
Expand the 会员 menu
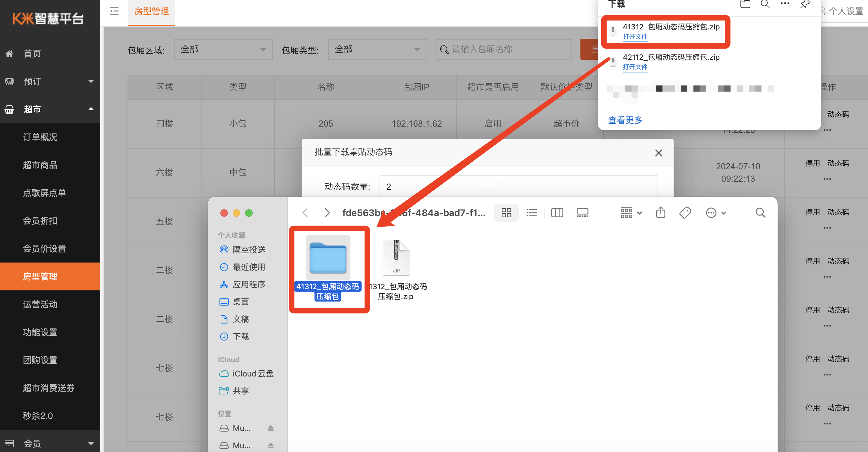coord(91,443)
